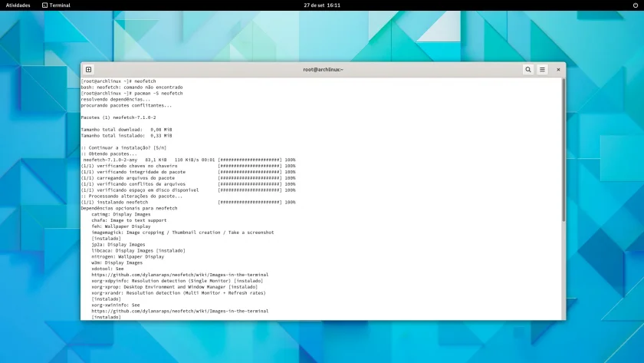644x363 pixels.
Task: Open the system power menu icon
Action: [636, 5]
